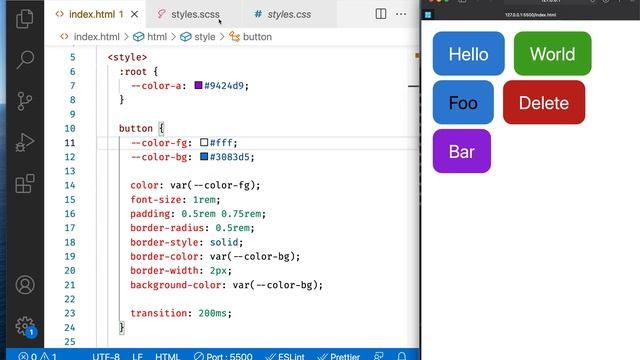This screenshot has width=640, height=360.
Task: Open the feedback icon in status bar
Action: coord(379,356)
